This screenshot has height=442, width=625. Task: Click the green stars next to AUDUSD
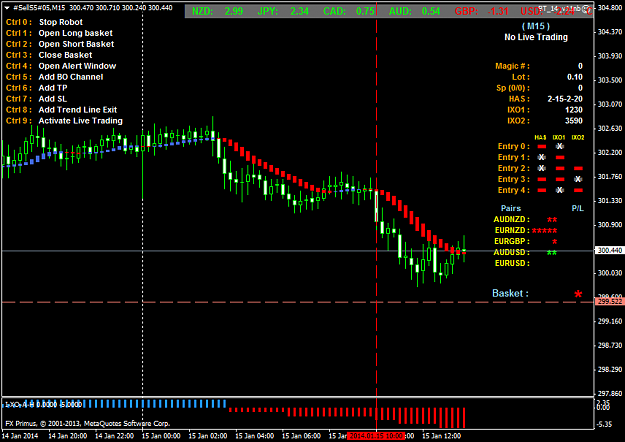(x=552, y=253)
